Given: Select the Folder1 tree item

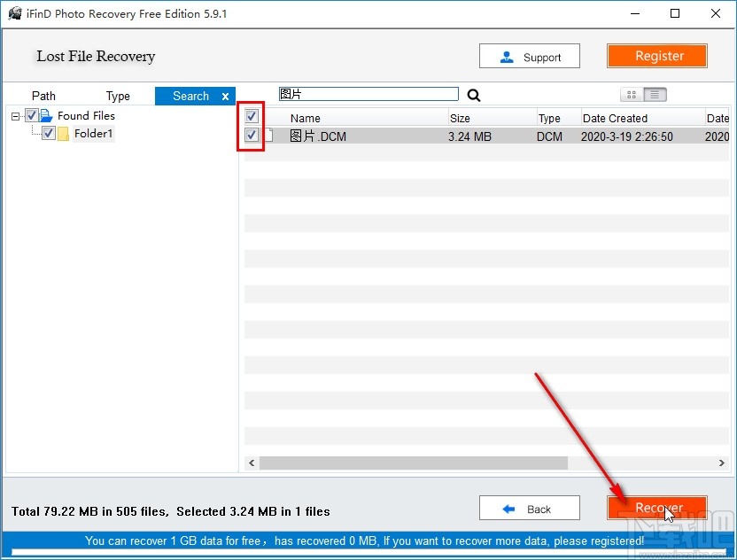Looking at the screenshot, I should pyautogui.click(x=93, y=134).
